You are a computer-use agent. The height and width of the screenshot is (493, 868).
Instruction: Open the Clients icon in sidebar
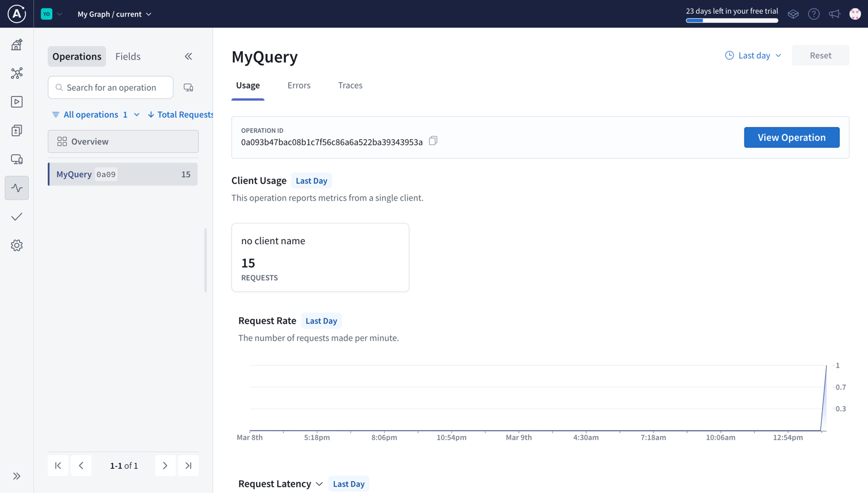pyautogui.click(x=17, y=159)
